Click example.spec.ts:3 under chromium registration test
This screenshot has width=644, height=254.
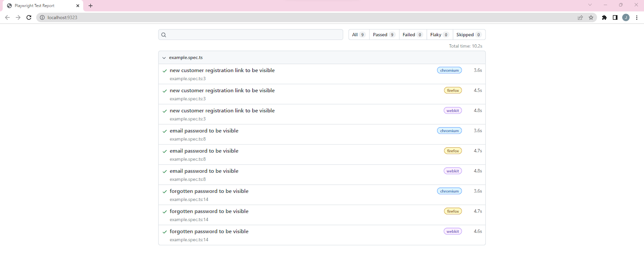tap(188, 79)
